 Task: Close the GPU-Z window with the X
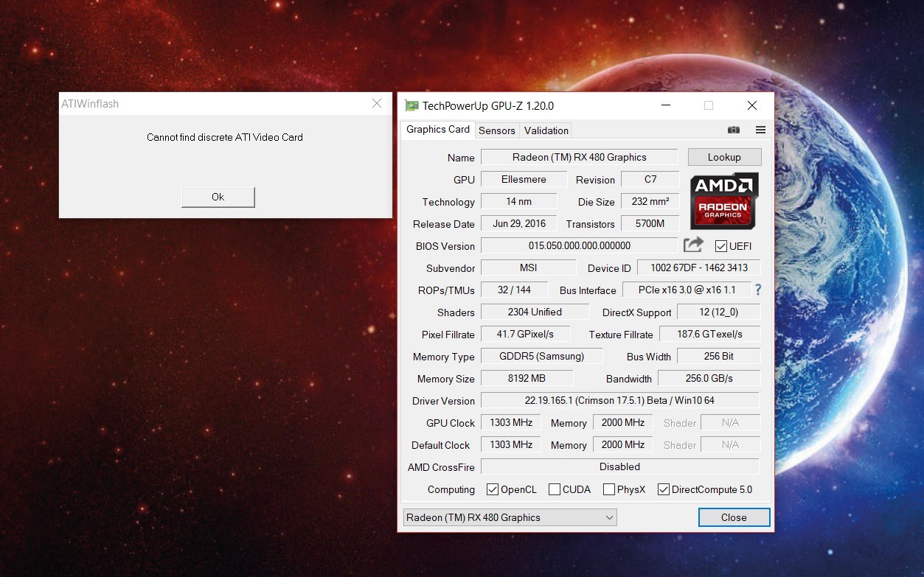pyautogui.click(x=752, y=105)
